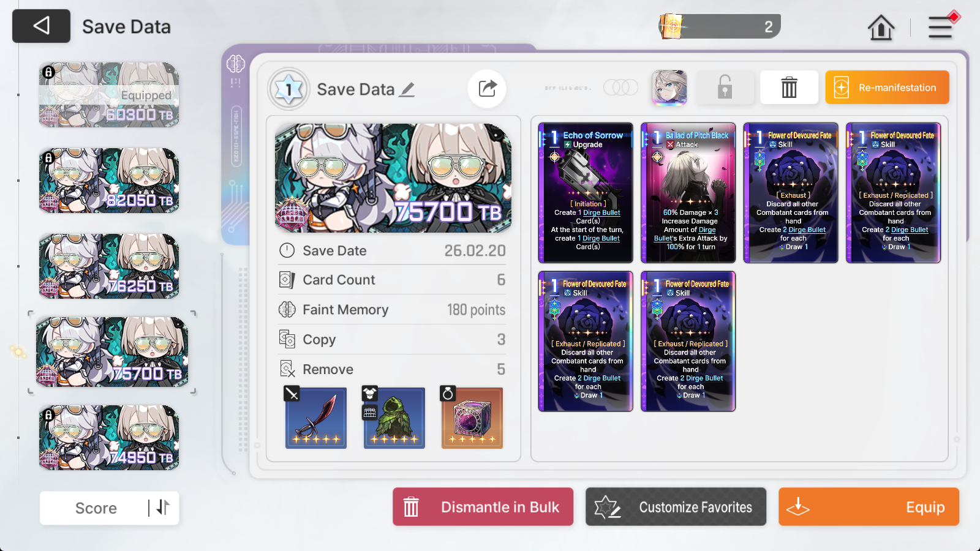
Task: Inspect the red sword weapon
Action: [x=316, y=418]
